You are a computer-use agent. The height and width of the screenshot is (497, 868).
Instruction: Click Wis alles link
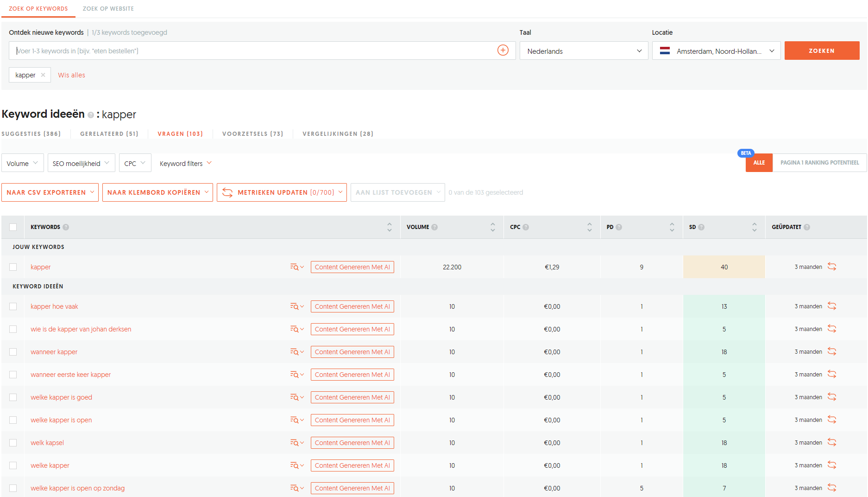[x=71, y=75]
